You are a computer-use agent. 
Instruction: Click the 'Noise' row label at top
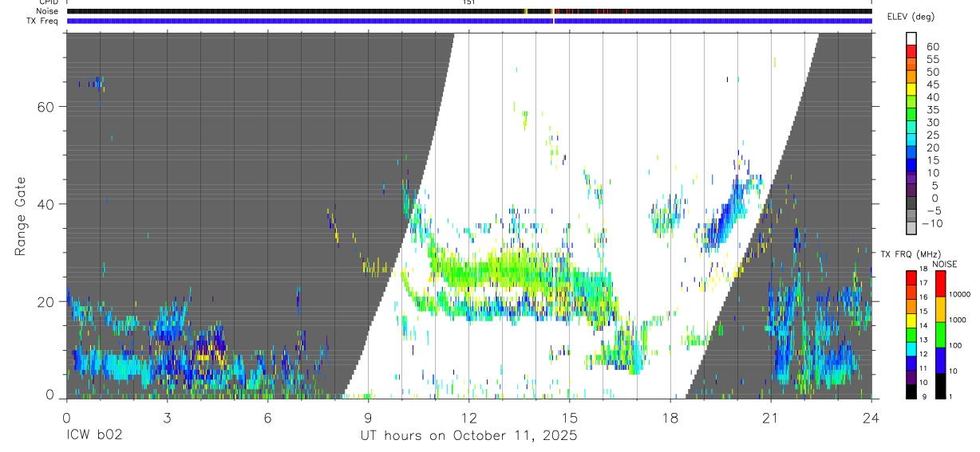pos(47,11)
